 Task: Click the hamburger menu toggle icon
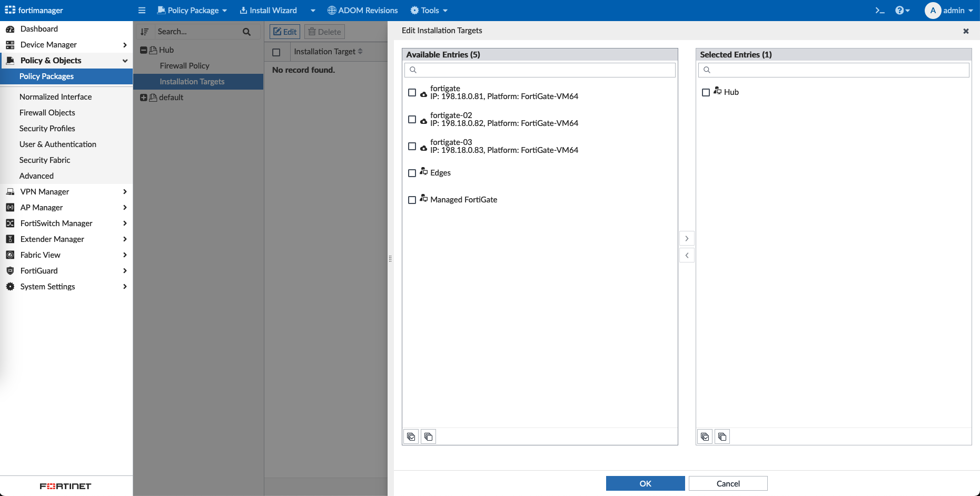click(x=142, y=11)
